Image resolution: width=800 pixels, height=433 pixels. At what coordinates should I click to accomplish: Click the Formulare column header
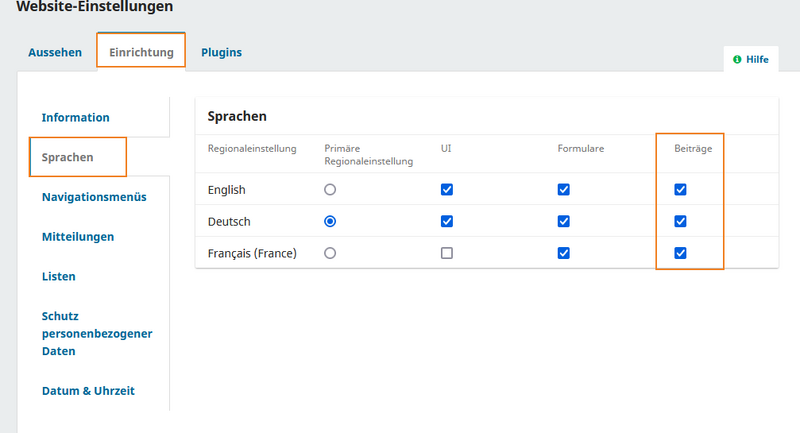(581, 148)
